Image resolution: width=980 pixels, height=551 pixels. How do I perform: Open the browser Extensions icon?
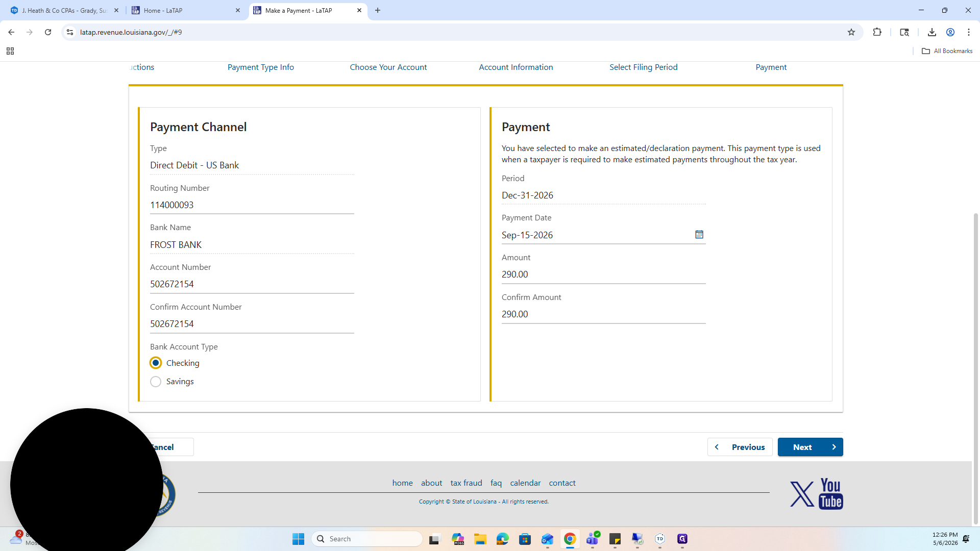(x=877, y=32)
